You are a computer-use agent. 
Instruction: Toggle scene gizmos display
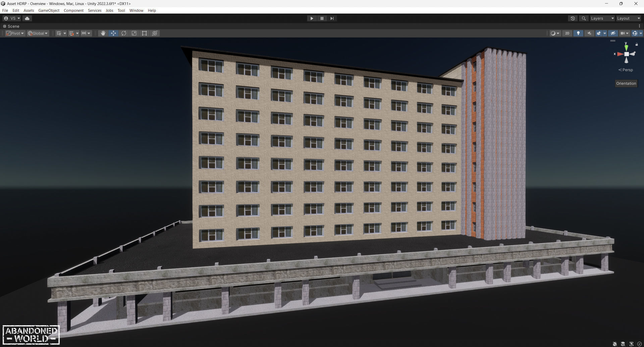635,33
